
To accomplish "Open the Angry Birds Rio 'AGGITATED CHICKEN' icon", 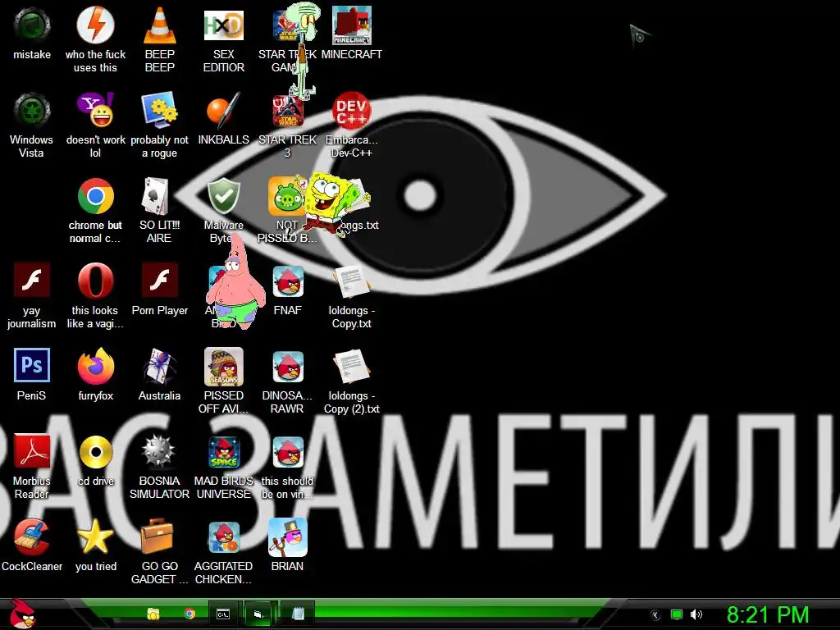I will (224, 536).
